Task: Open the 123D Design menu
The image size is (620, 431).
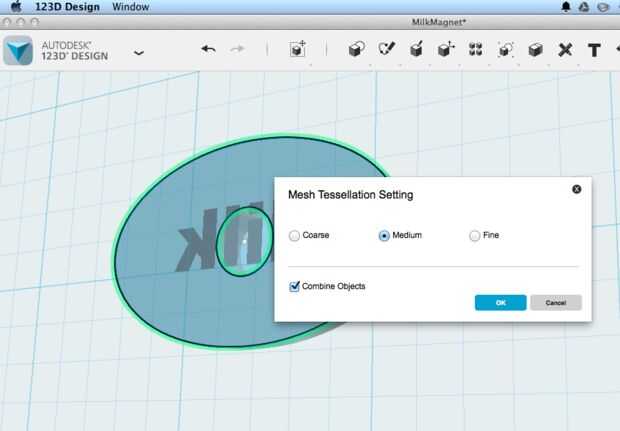Action: tap(67, 7)
